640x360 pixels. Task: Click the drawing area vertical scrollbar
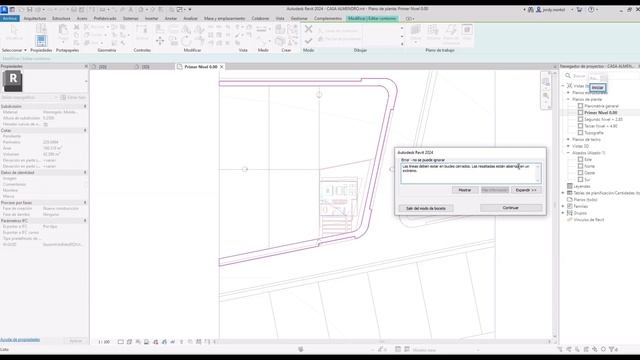tap(555, 204)
